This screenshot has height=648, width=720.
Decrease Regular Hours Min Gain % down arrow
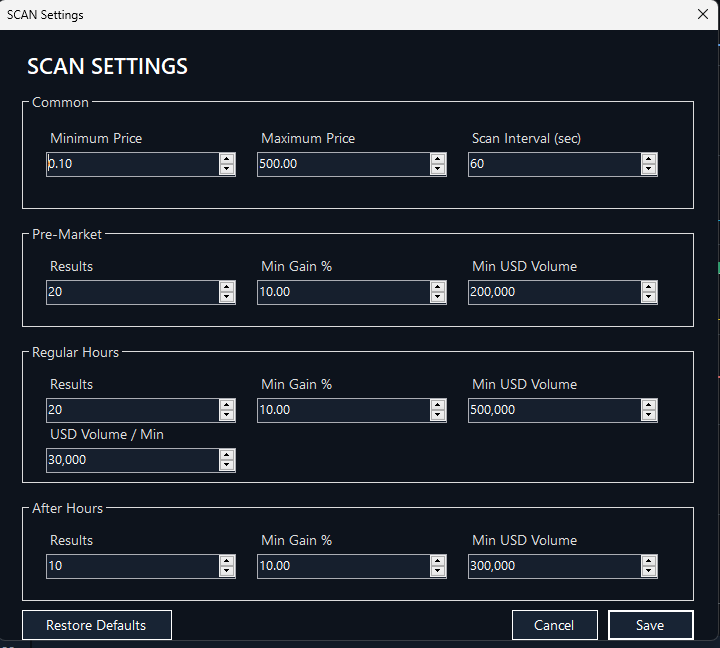point(438,416)
